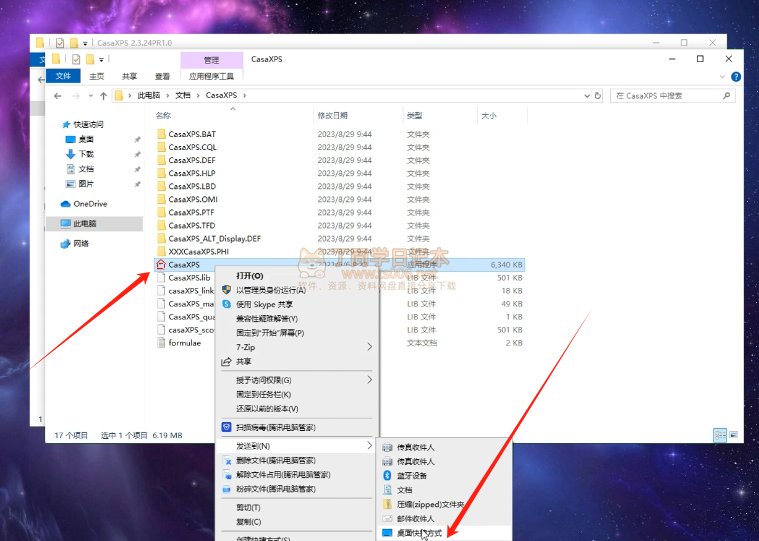Choose troubleshoot compatibility (兼容性疑难解答)

tap(267, 318)
